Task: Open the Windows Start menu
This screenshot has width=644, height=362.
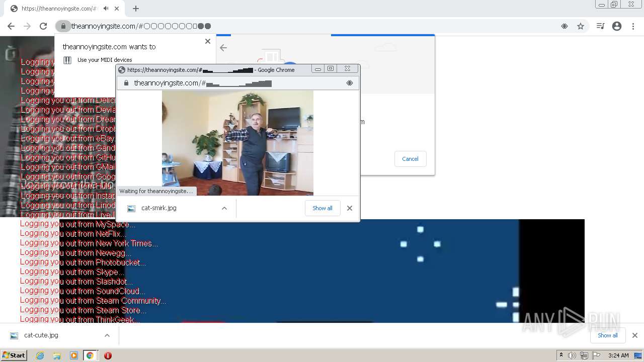Action: 14,355
